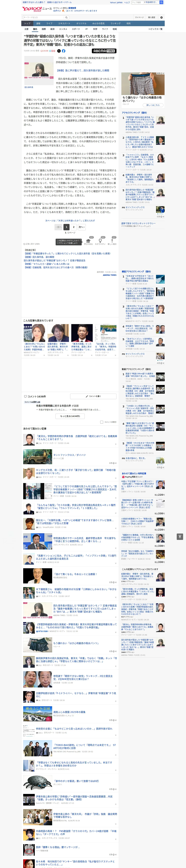186x868 pixels.
Task: Open article 参院選で期待できない政党ランキング
Action: 83,677
